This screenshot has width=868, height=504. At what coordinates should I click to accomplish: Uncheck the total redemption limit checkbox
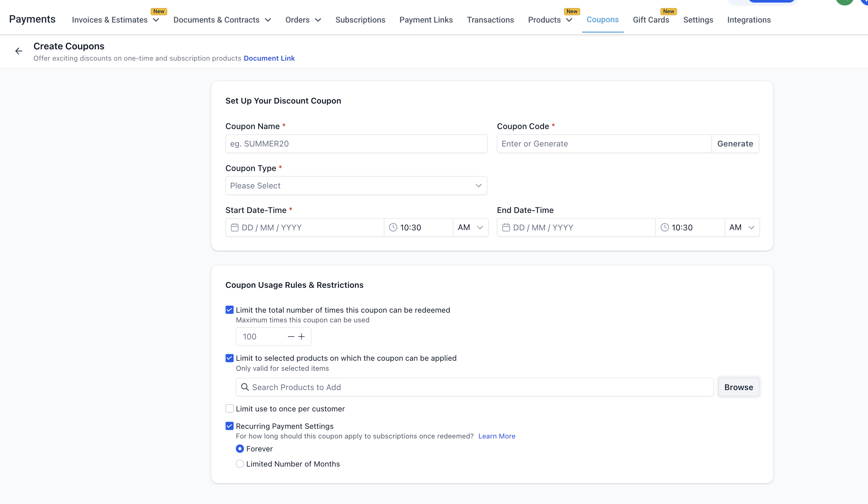tap(229, 310)
